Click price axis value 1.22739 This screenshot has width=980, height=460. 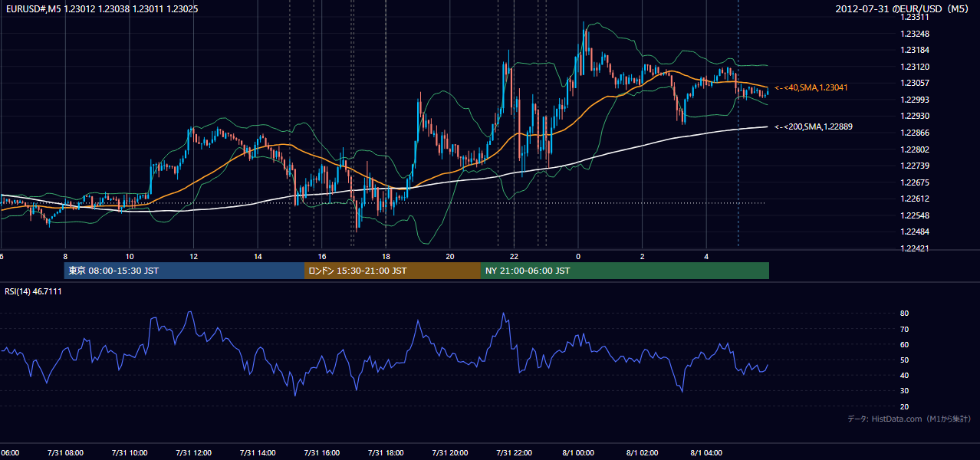(915, 166)
